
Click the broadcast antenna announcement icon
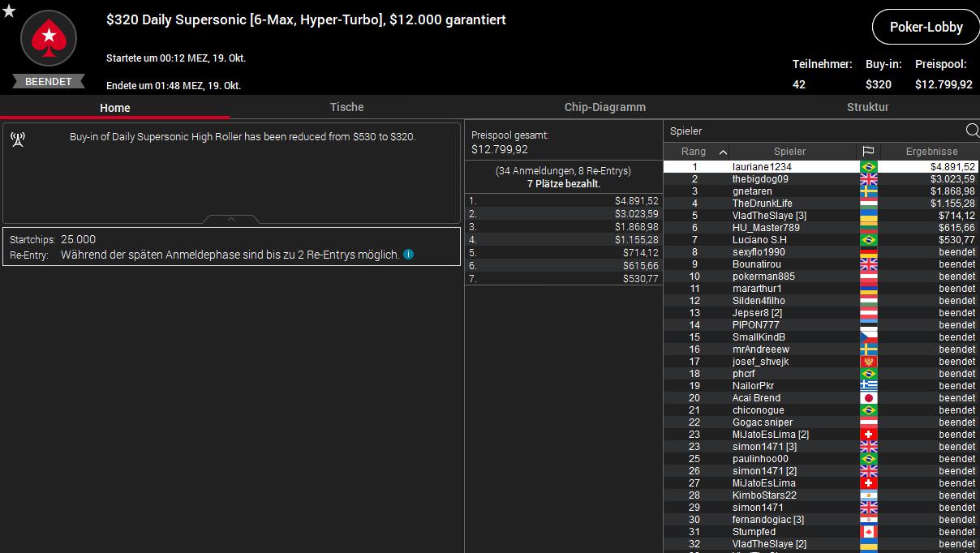coord(18,139)
